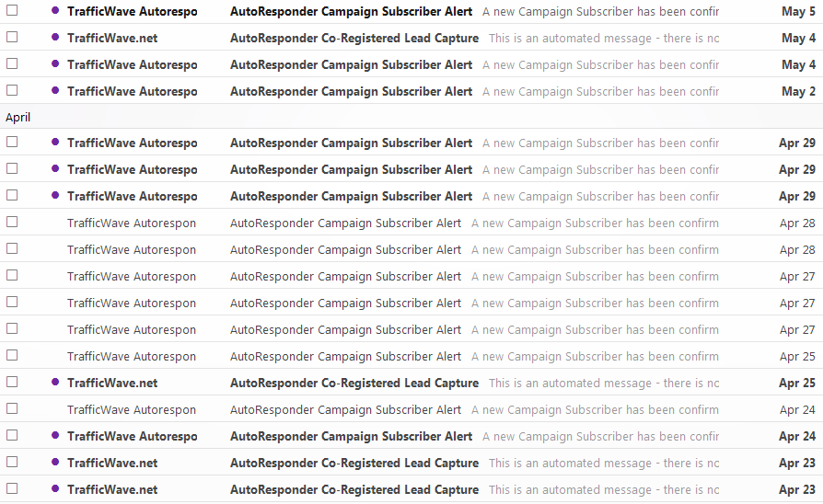Click unread dot on May 4 Subscriber Alert
Screen dimensions: 823x504
tap(55, 64)
